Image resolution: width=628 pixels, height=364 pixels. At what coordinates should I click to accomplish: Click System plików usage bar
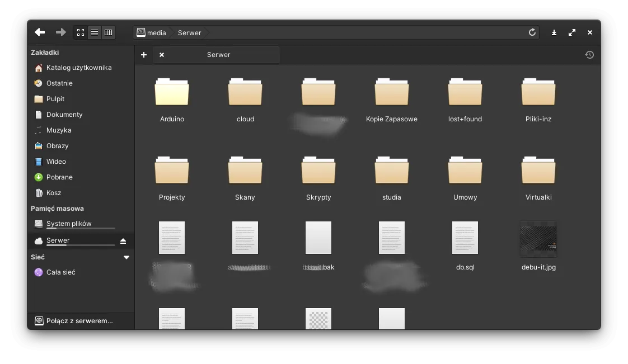pos(81,228)
